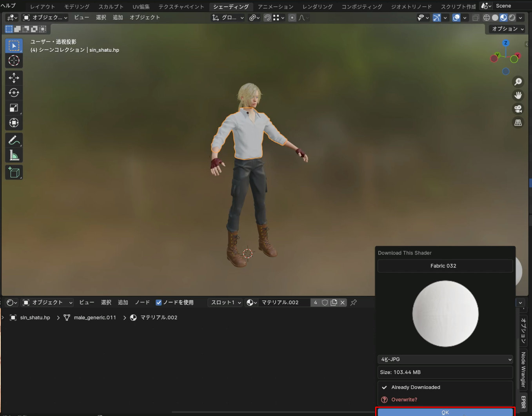Duplicate material with new material icon
This screenshot has width=532, height=416.
pos(334,303)
